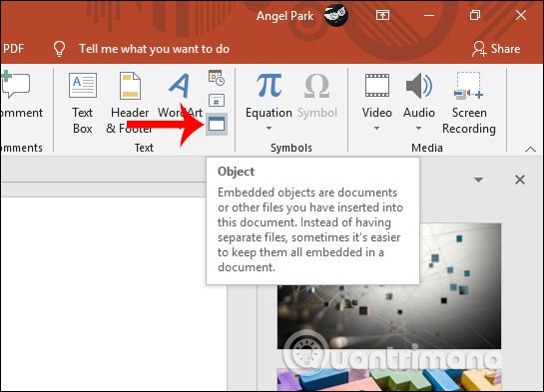Click the Angel Park profile picture
The image size is (544, 392).
pyautogui.click(x=335, y=15)
